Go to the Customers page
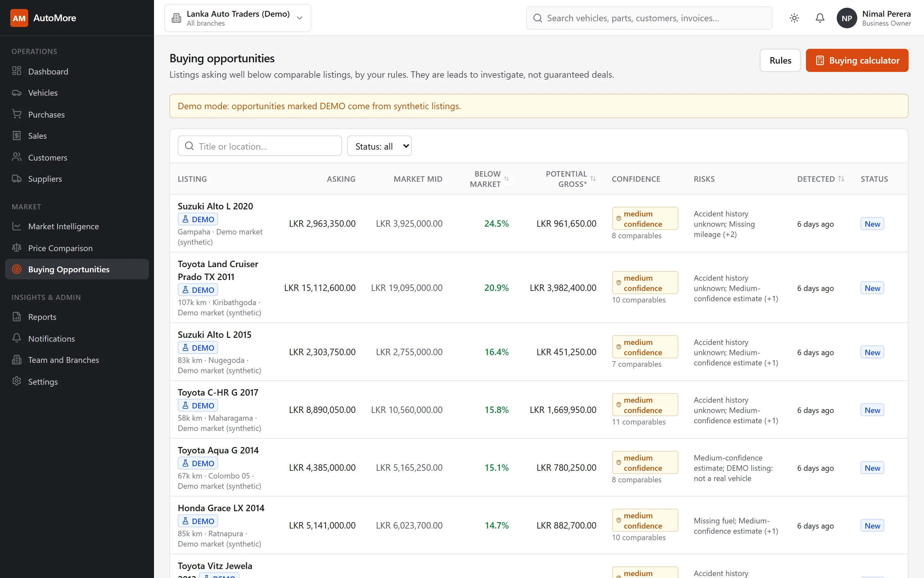924x578 pixels. click(x=77, y=157)
